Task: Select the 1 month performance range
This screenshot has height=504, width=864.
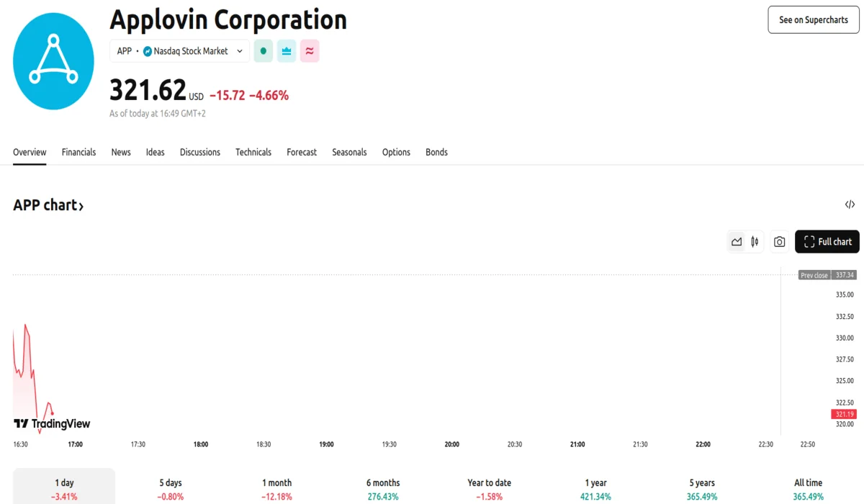Action: pyautogui.click(x=276, y=489)
